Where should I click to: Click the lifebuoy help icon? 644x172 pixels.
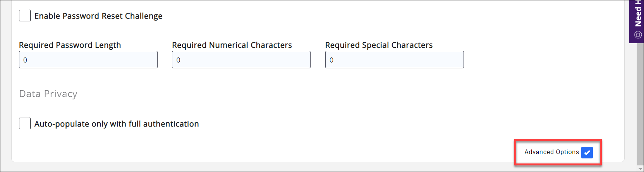(x=638, y=35)
